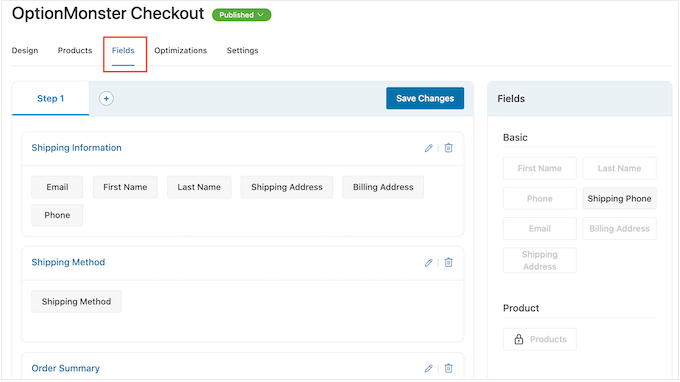This screenshot has width=680, height=382.
Task: Click the Shipping Method section title
Action: coord(68,262)
